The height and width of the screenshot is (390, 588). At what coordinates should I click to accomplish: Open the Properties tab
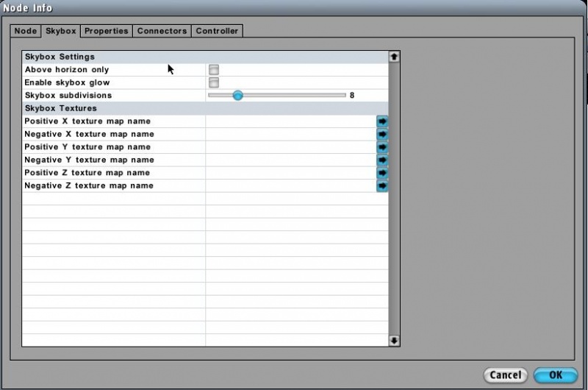[106, 31]
